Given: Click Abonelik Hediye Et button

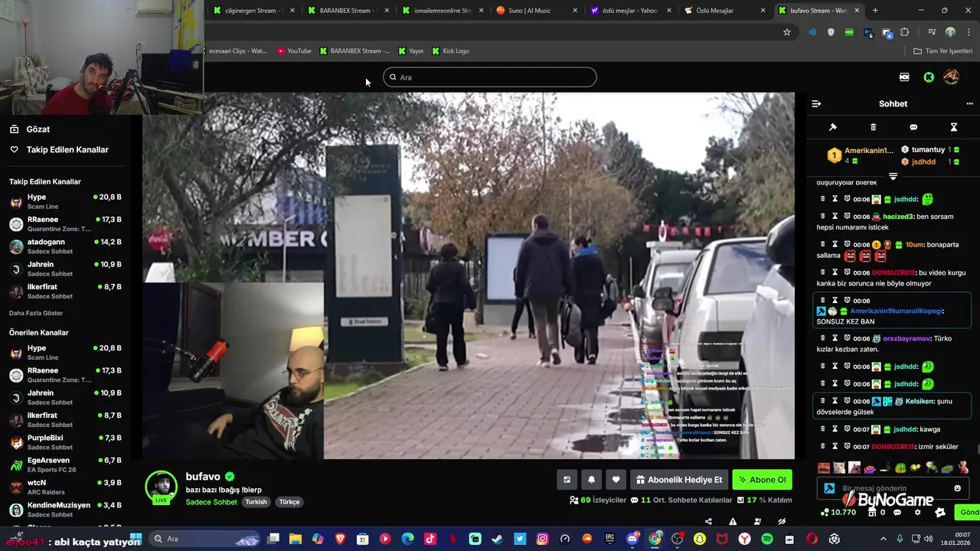Looking at the screenshot, I should [x=678, y=480].
